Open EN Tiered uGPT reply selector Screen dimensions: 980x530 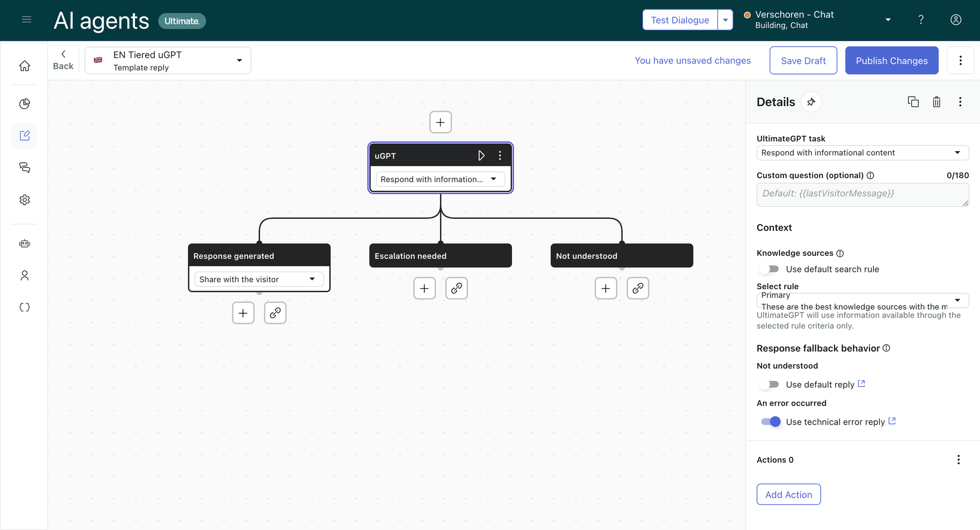[168, 61]
